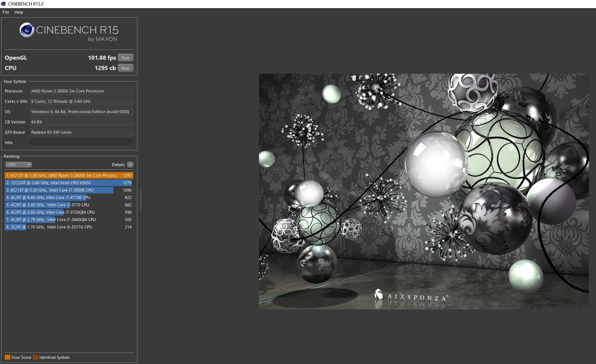Click the AIXSPONZA logo in the render
The width and height of the screenshot is (596, 364).
coord(411,296)
